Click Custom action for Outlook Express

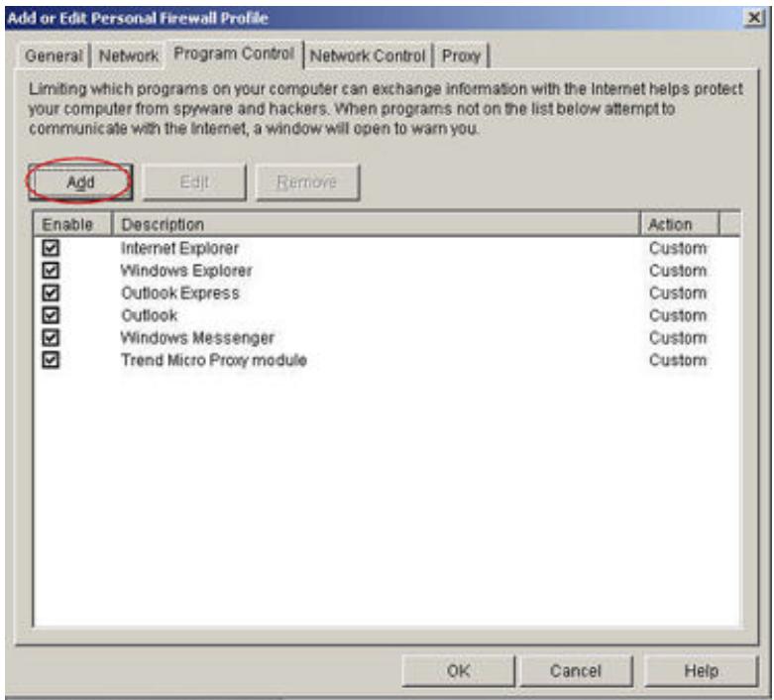click(678, 292)
